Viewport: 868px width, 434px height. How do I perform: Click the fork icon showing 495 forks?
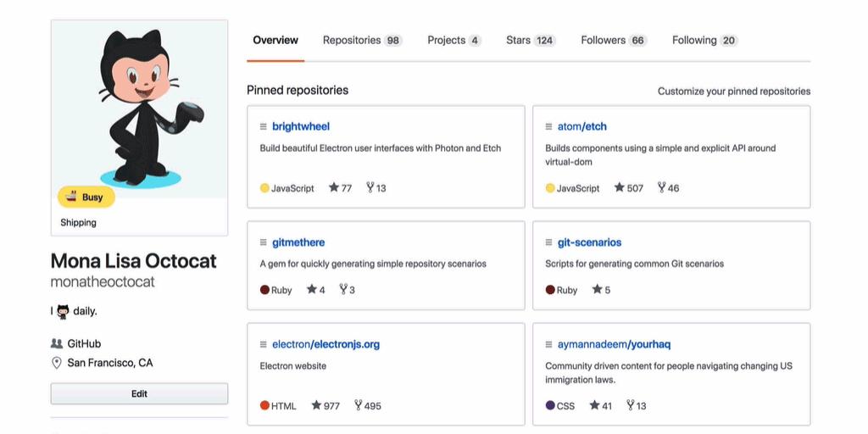(x=357, y=406)
